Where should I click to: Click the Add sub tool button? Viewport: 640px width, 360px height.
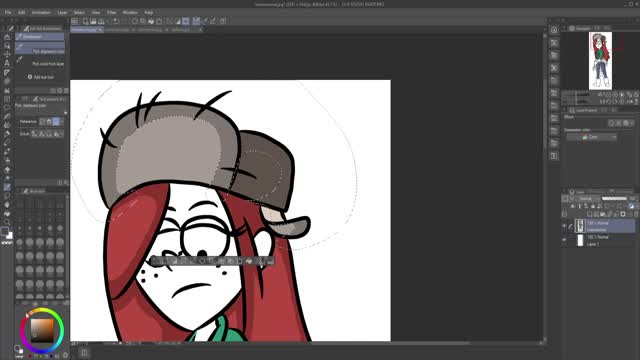(x=40, y=77)
